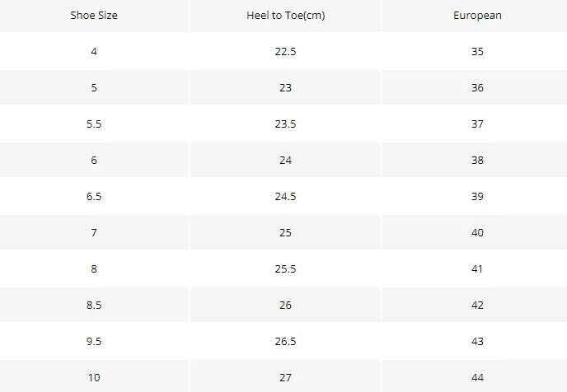Viewport: 567px width, 392px height.
Task: Click shoe size 9.5 cell
Action: click(x=94, y=341)
